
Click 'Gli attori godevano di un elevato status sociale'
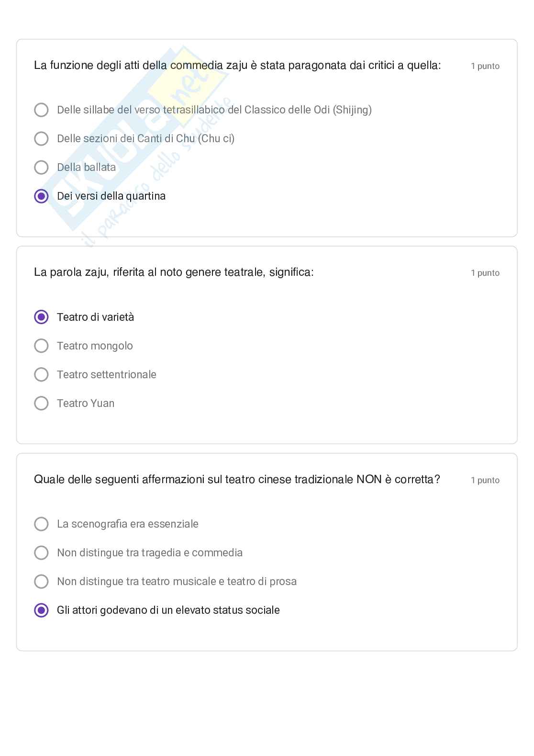pyautogui.click(x=42, y=610)
